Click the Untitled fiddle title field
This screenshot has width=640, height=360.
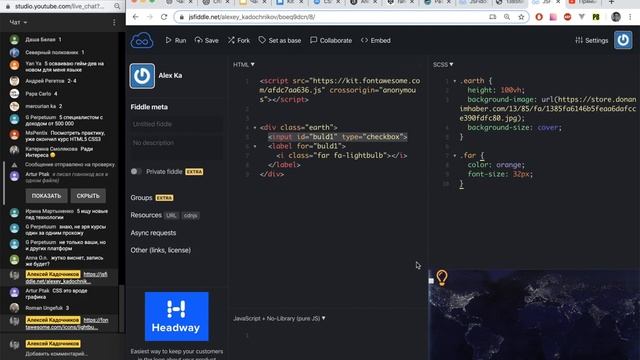[176, 124]
